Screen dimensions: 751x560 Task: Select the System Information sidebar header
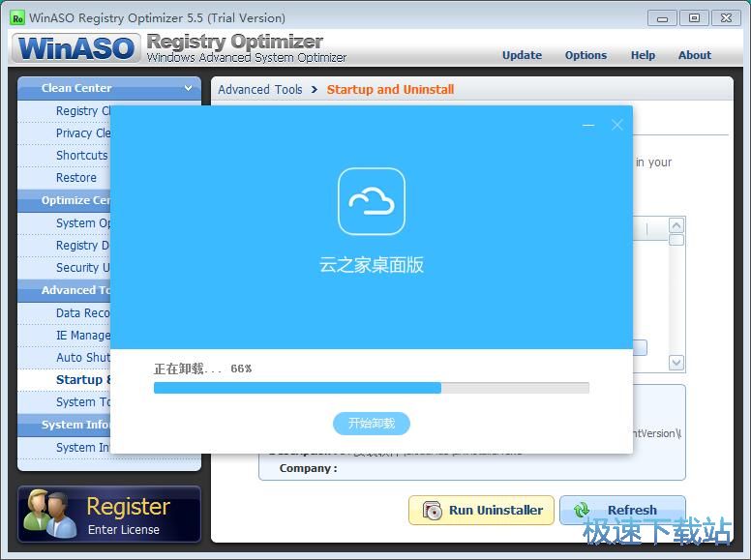coord(65,425)
